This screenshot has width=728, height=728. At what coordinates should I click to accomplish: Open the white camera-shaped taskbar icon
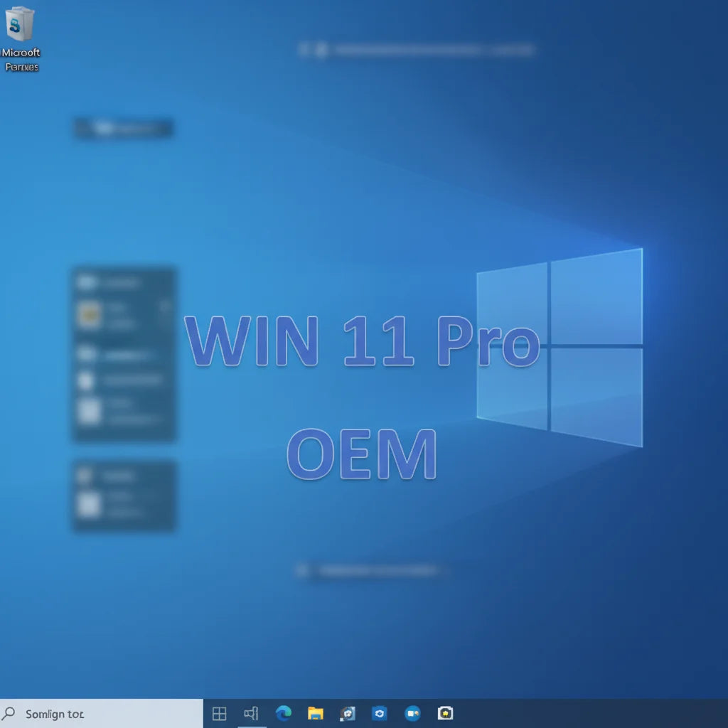tap(445, 712)
